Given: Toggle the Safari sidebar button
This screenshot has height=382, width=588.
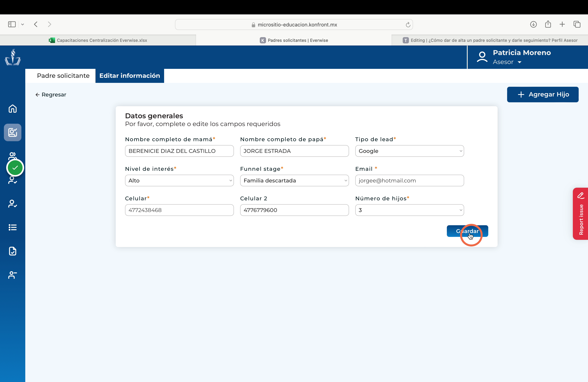Looking at the screenshot, I should (x=12, y=24).
